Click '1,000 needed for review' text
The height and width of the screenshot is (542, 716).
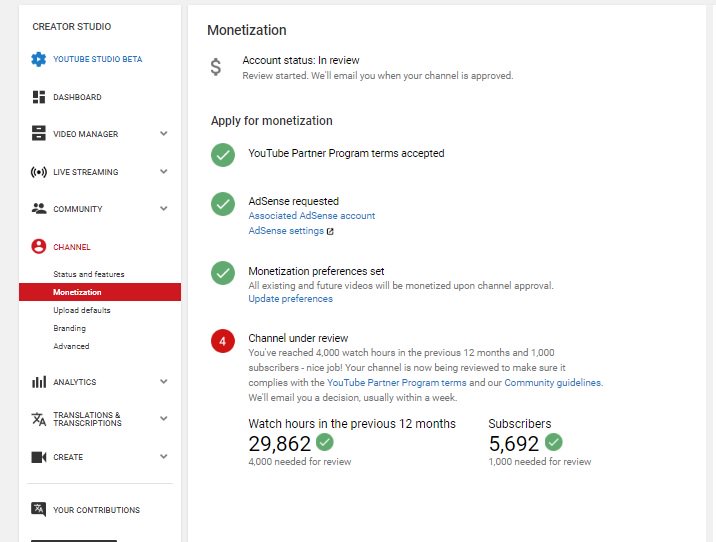540,462
